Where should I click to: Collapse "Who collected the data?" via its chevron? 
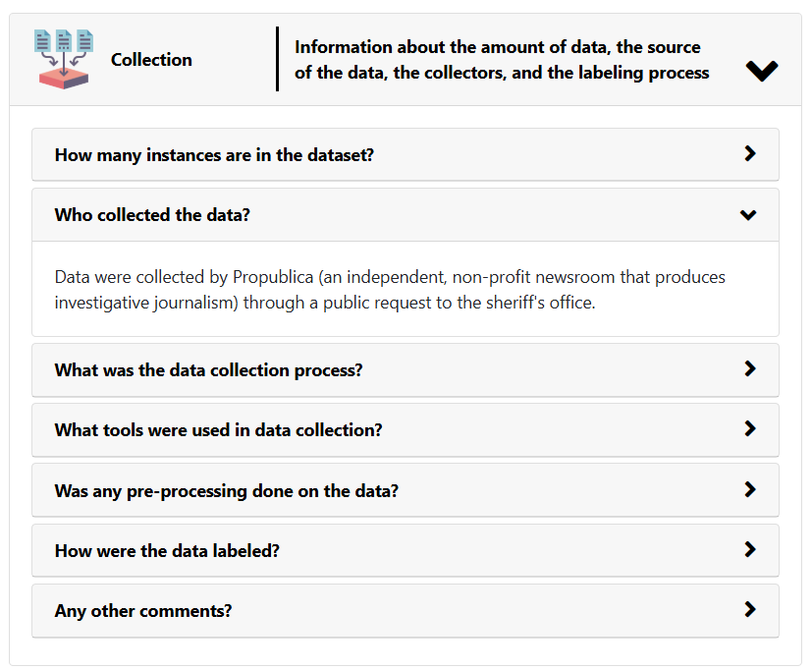pyautogui.click(x=748, y=215)
